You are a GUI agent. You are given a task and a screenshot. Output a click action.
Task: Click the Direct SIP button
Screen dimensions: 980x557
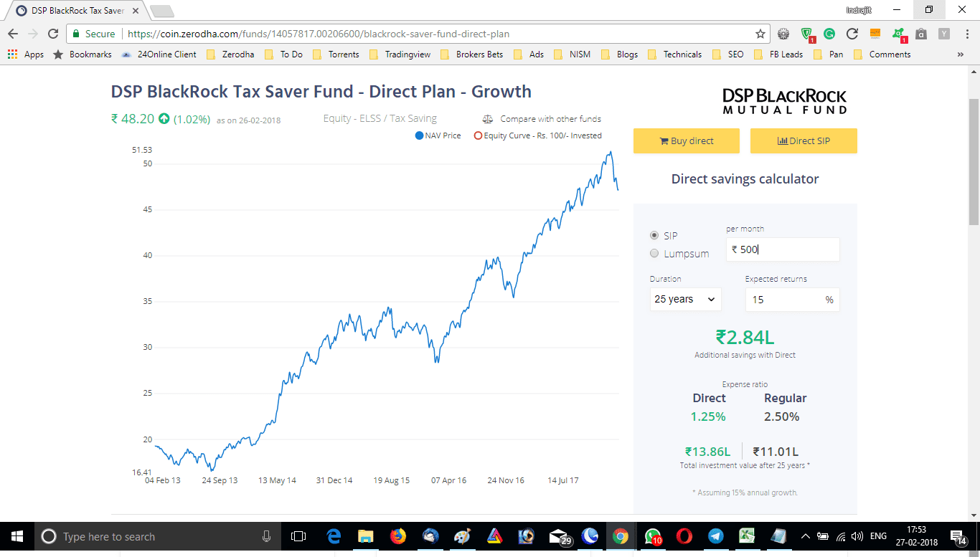pyautogui.click(x=804, y=141)
